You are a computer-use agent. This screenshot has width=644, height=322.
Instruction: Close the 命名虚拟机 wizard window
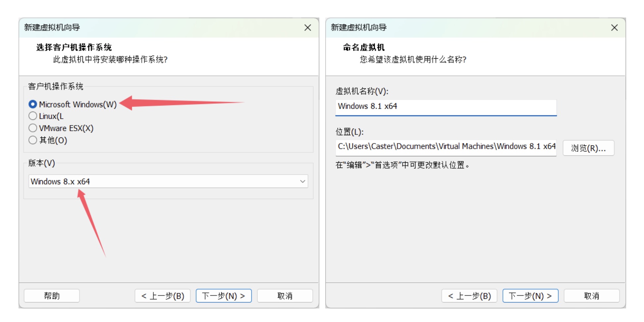[x=615, y=27]
